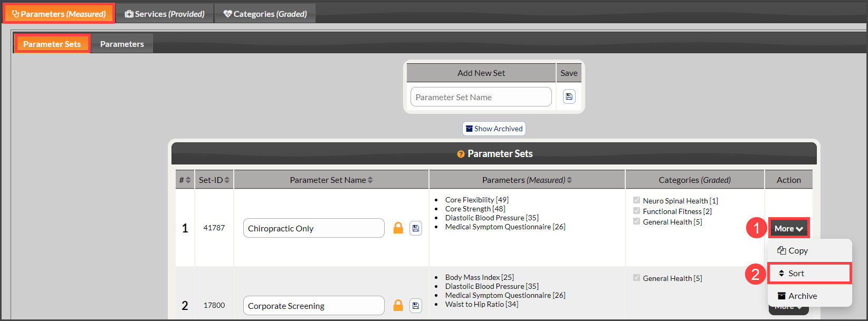Click lock icon on Chiropractic Only row
The width and height of the screenshot is (868, 321).
[x=398, y=228]
